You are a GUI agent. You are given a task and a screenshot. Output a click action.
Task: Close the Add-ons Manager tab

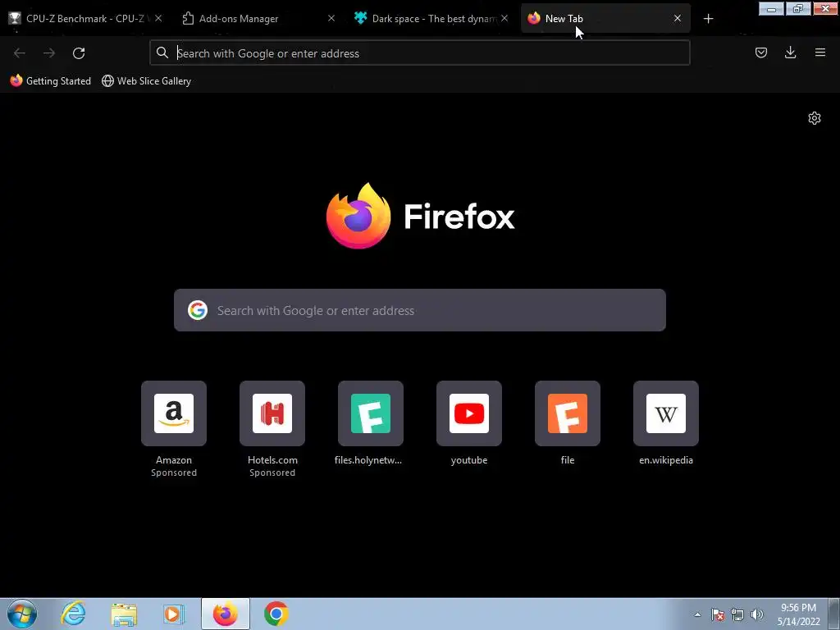pos(331,18)
